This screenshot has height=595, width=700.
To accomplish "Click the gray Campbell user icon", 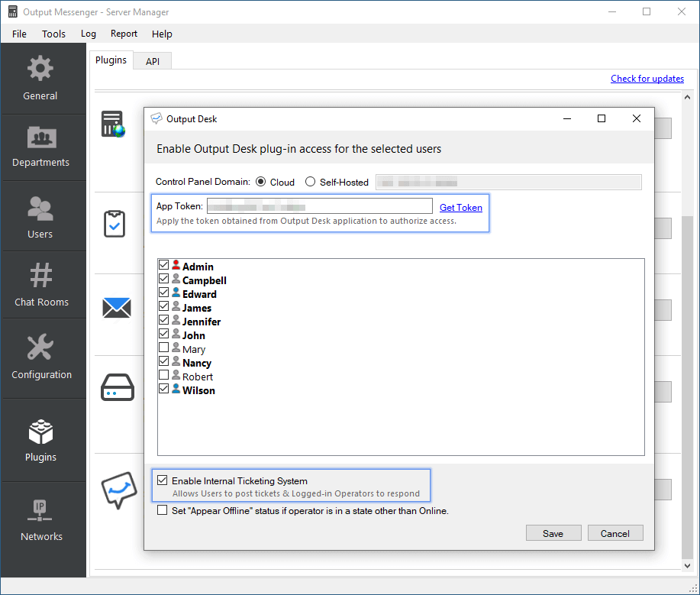I will 176,279.
